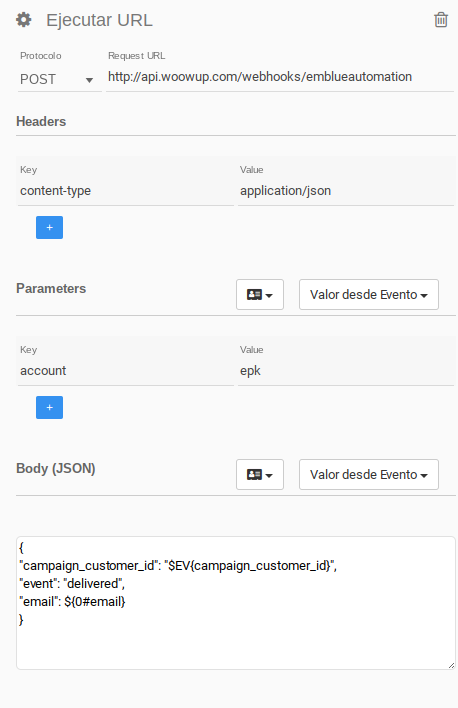Click the account parameter key field
Screen dimensions: 458x708
(x=126, y=371)
